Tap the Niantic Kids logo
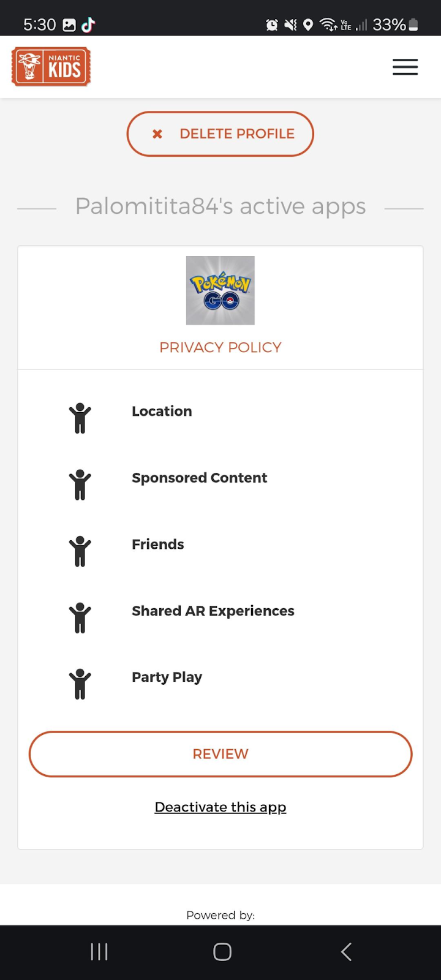The image size is (441, 980). tap(51, 67)
